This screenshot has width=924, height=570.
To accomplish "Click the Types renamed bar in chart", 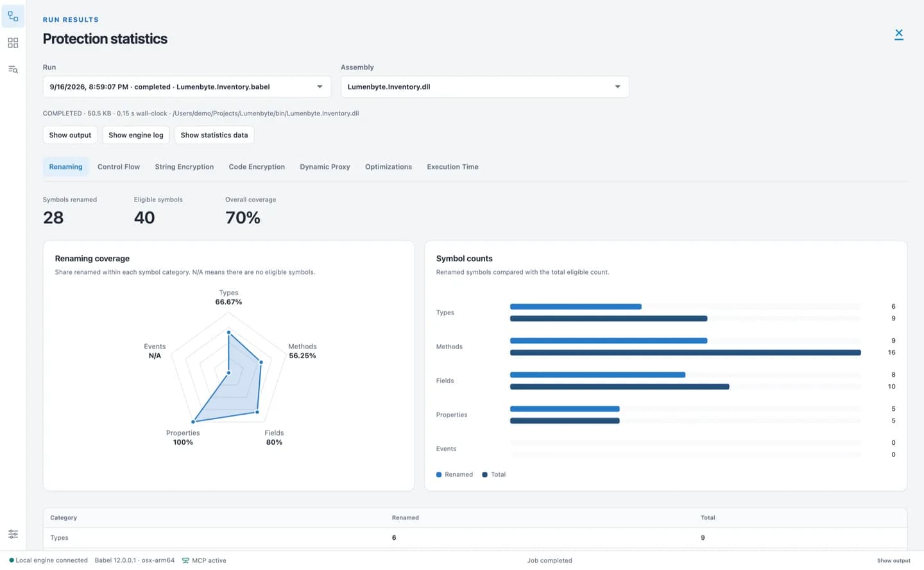I will pyautogui.click(x=576, y=307).
